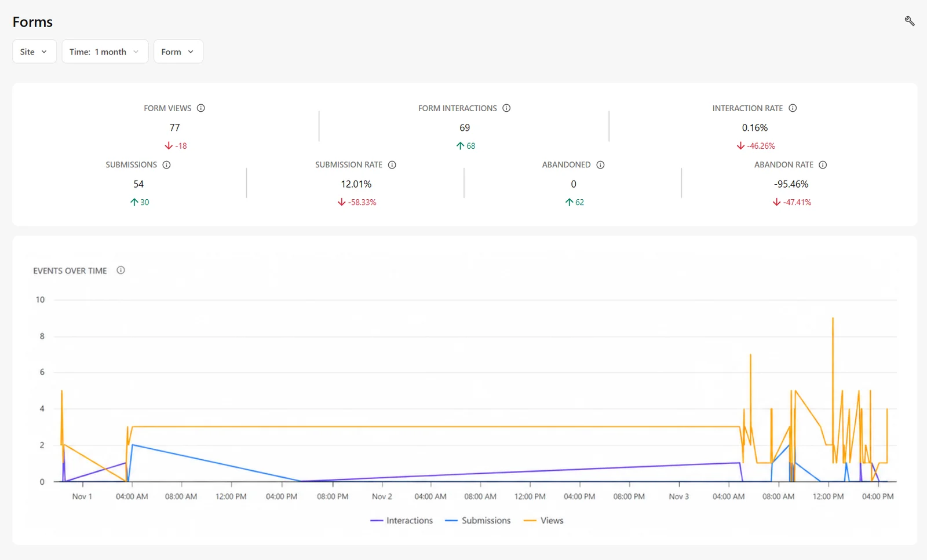Click the 30 increase under Submissions
927x560 pixels.
(x=140, y=202)
